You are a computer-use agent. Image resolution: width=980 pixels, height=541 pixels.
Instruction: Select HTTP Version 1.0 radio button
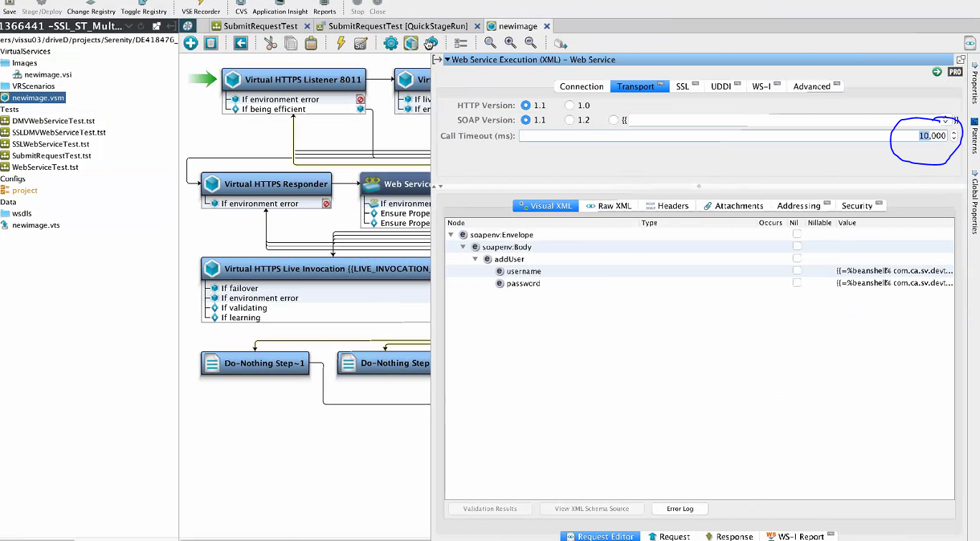tap(569, 105)
